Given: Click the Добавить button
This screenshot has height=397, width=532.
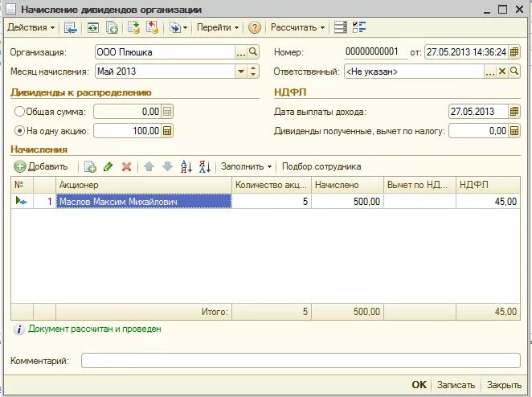Looking at the screenshot, I should (x=41, y=166).
